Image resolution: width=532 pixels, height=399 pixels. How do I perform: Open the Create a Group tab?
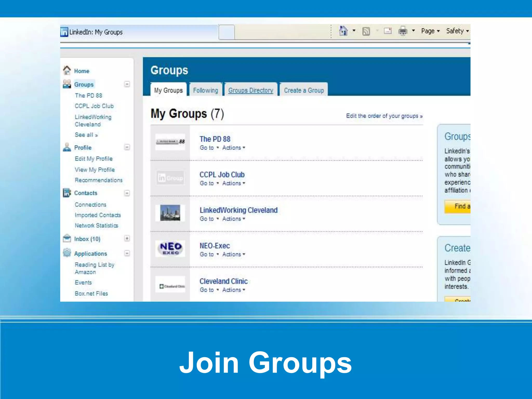click(x=304, y=90)
